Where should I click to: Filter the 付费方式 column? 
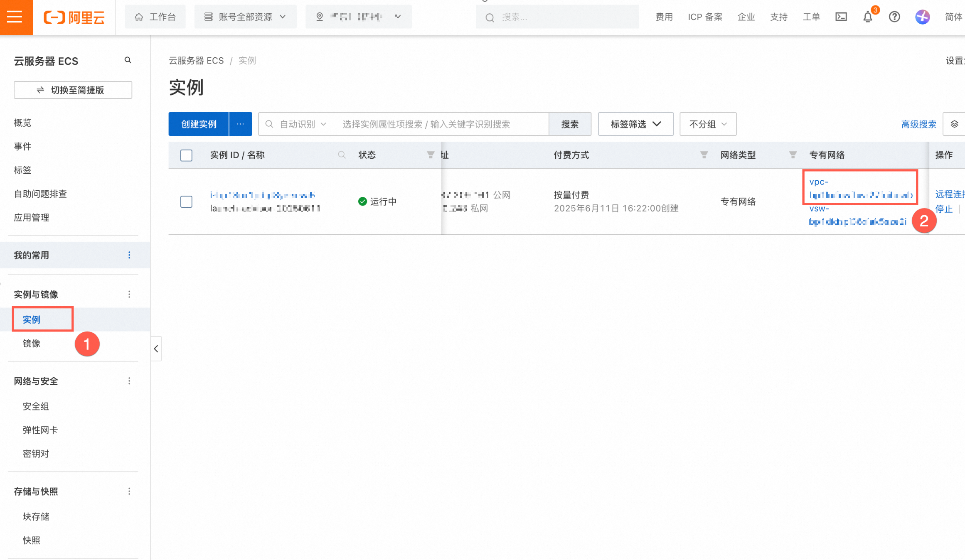[x=704, y=155]
